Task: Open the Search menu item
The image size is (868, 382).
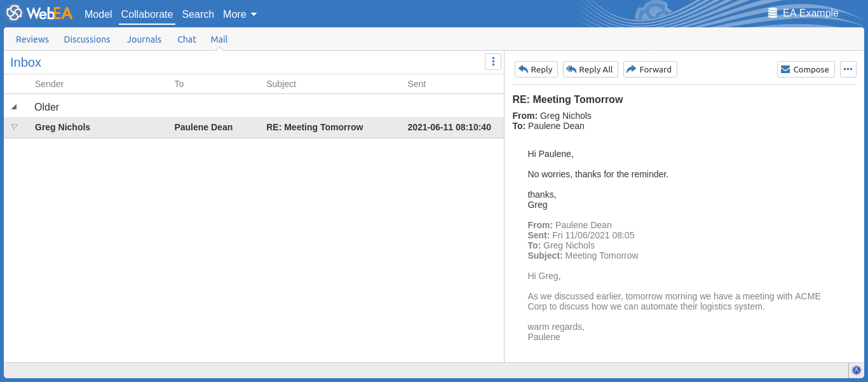Action: coord(198,14)
